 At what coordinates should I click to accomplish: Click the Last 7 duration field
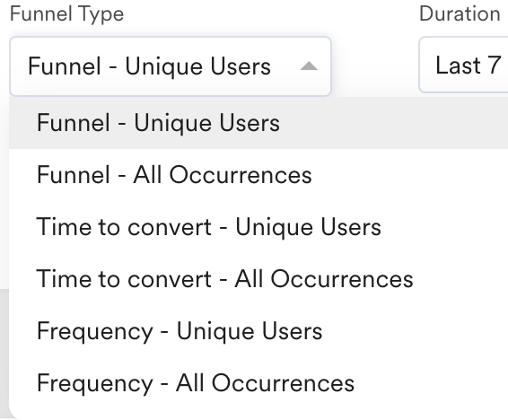point(464,66)
